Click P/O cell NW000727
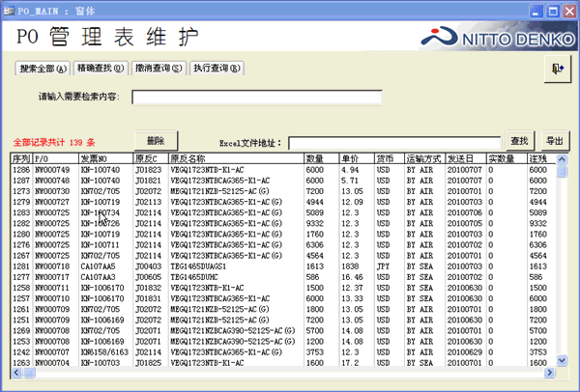This screenshot has width=580, height=392. coord(52,202)
